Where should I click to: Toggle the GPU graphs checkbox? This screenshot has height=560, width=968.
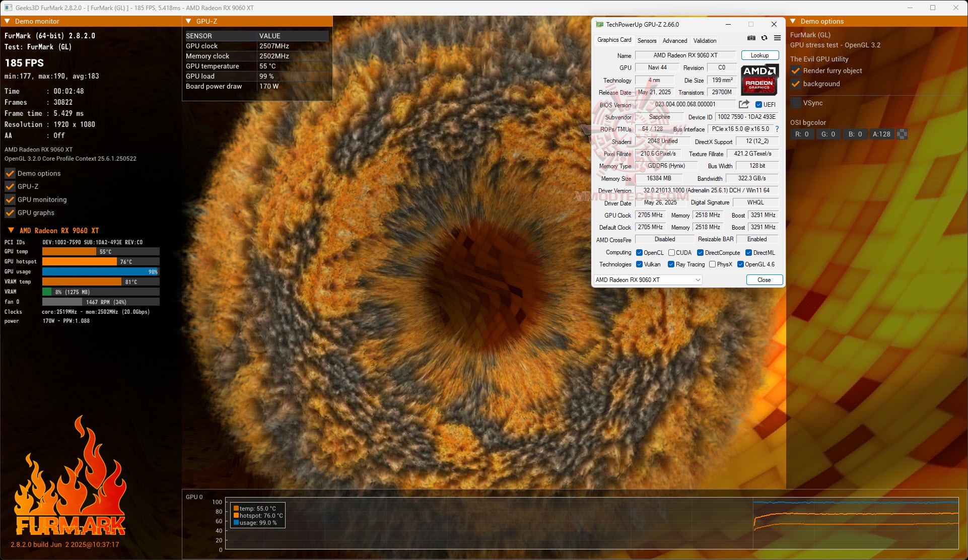10,213
